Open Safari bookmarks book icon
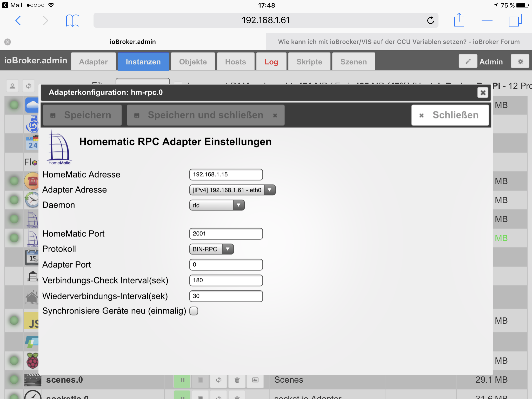This screenshot has height=399, width=532. pos(72,21)
